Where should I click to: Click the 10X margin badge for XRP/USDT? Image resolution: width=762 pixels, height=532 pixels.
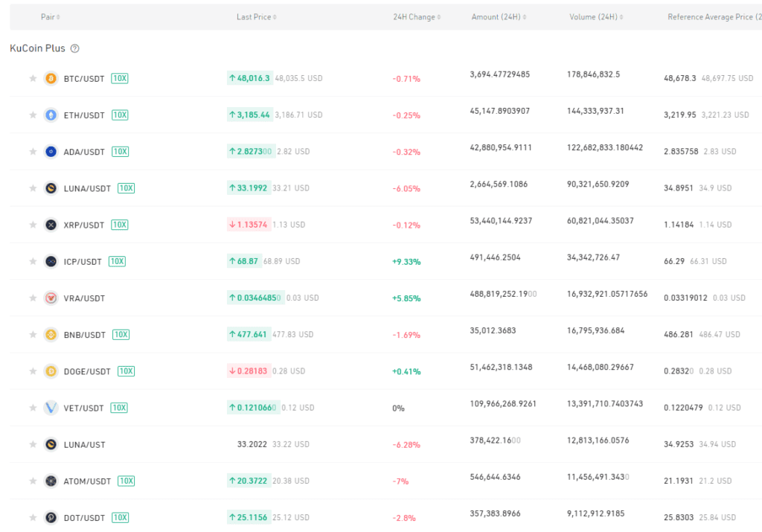click(x=120, y=225)
